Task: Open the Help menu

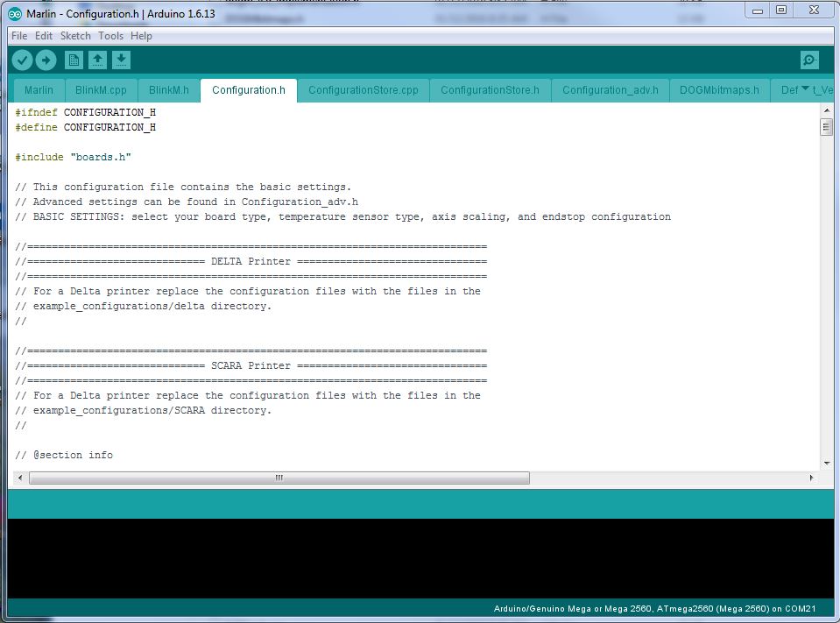Action: coord(141,36)
